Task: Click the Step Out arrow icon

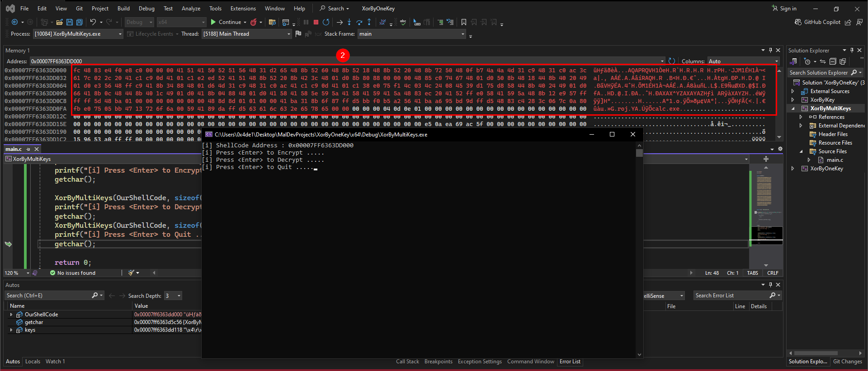Action: click(x=369, y=22)
